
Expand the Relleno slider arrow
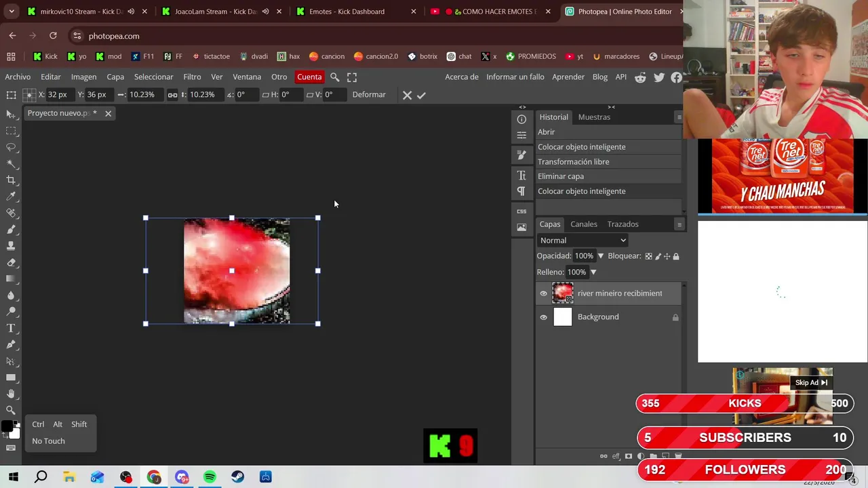pos(593,272)
